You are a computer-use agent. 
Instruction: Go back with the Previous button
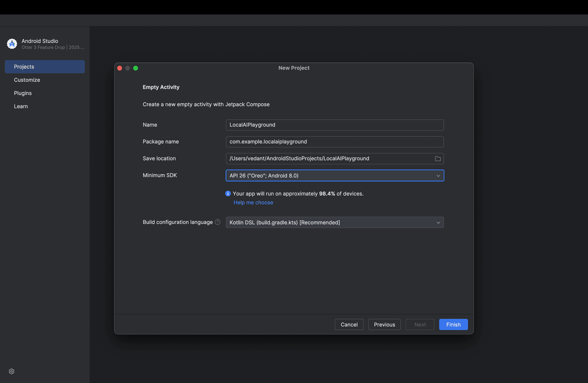click(384, 324)
